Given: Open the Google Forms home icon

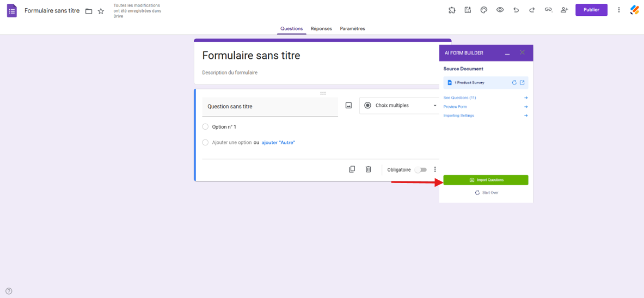Looking at the screenshot, I should pyautogui.click(x=12, y=11).
